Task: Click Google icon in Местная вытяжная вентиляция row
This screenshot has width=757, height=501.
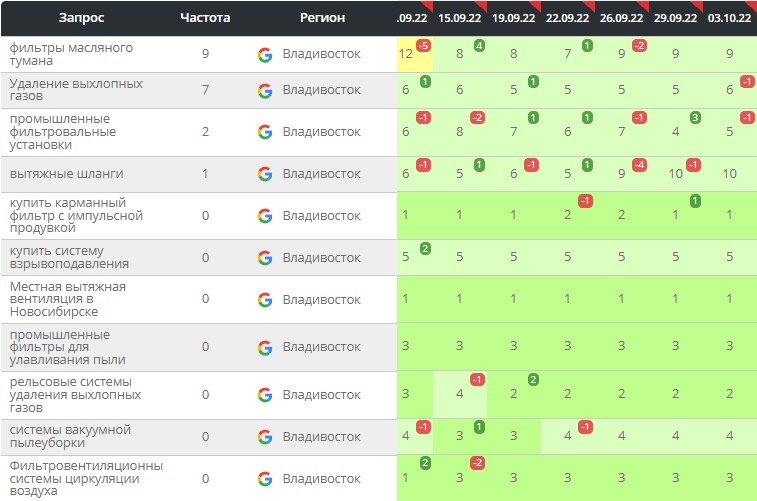Action: pos(264,299)
